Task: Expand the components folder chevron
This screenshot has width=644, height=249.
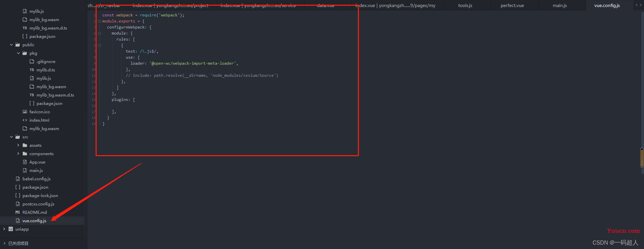Action: [x=18, y=154]
